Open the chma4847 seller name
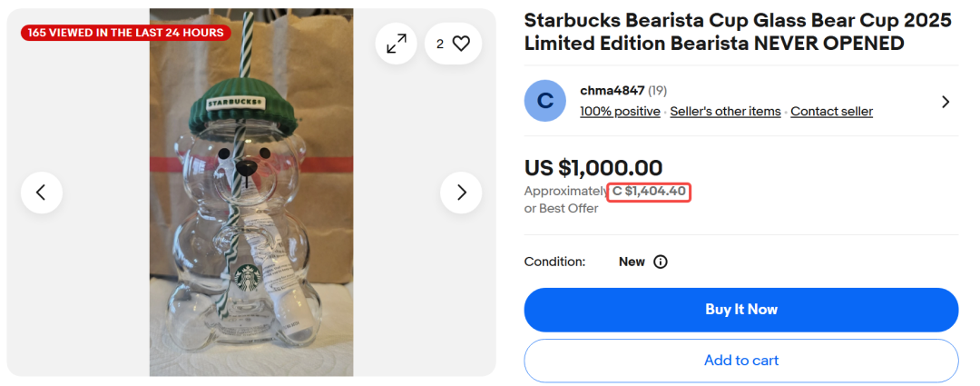980x386 pixels. click(612, 91)
